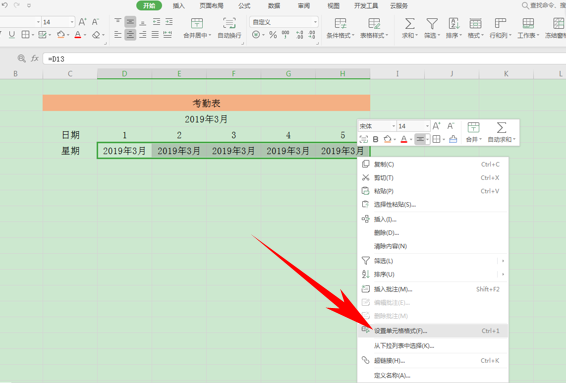Screen dimensions: 566x383
Task: Toggle underline formatting in ribbon
Action: pyautogui.click(x=12, y=35)
